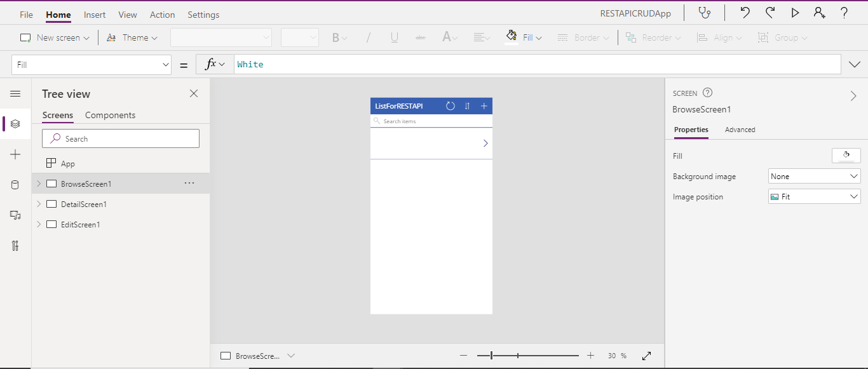
Task: Click the Undo icon
Action: pos(744,12)
